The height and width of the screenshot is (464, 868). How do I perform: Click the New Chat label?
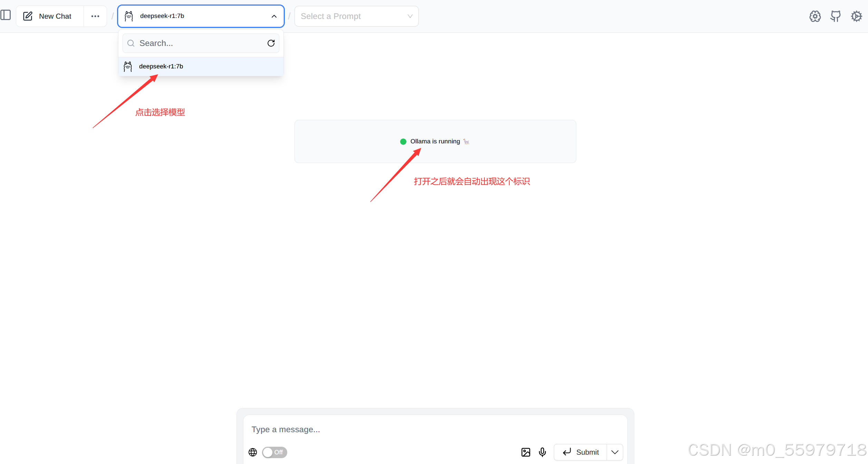(x=55, y=16)
